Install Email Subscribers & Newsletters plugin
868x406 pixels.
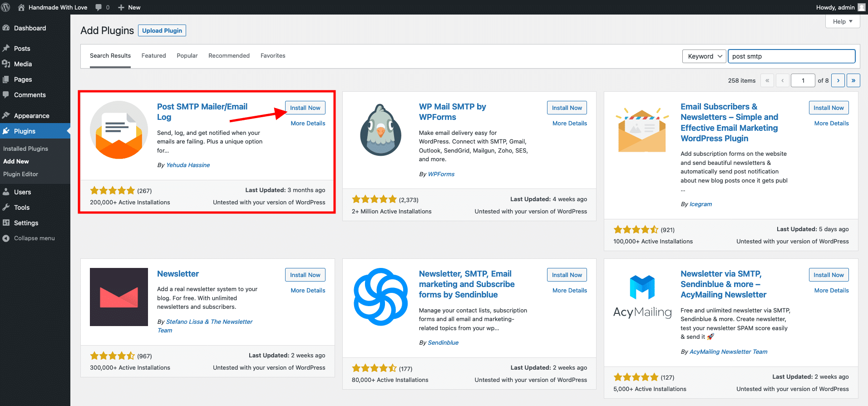click(x=829, y=108)
